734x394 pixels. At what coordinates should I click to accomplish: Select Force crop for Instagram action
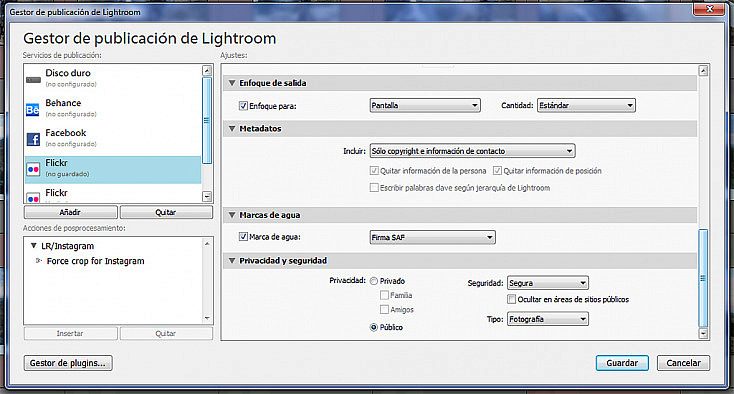[x=95, y=261]
